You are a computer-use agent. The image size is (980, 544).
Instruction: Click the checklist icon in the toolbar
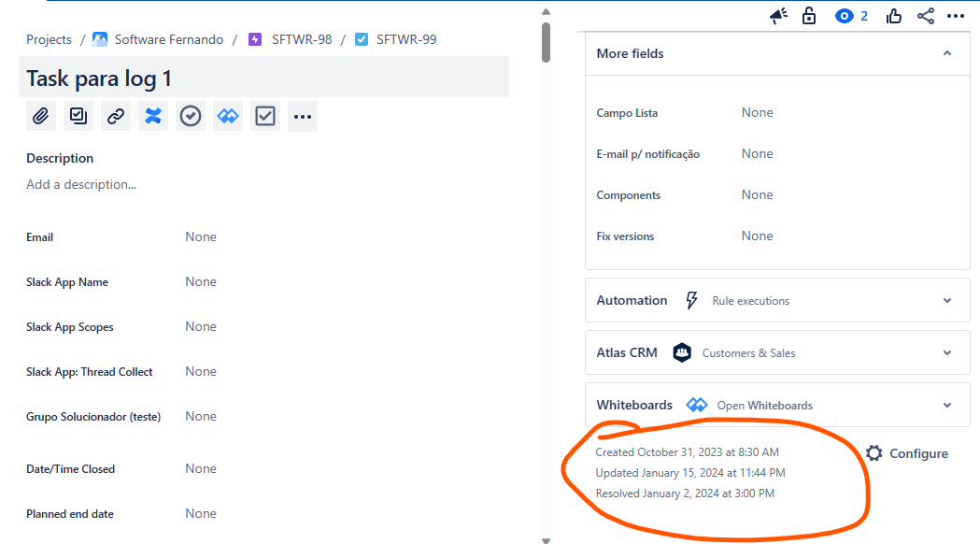coord(264,115)
